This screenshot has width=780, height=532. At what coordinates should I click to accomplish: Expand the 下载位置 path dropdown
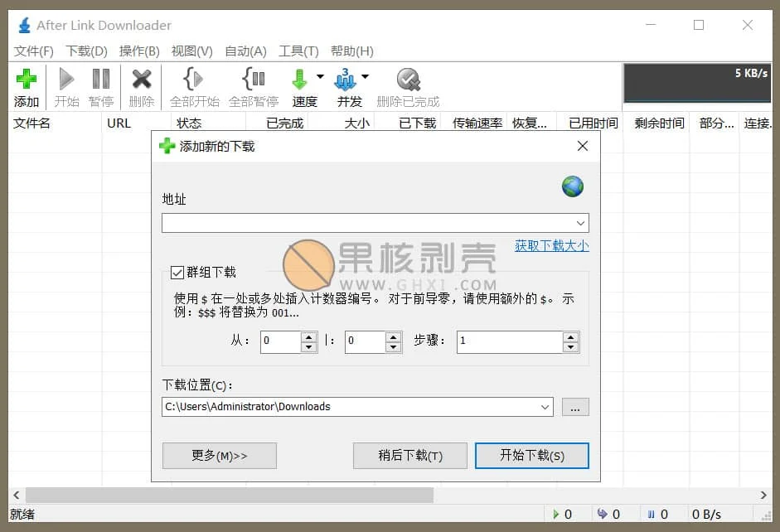coord(545,407)
